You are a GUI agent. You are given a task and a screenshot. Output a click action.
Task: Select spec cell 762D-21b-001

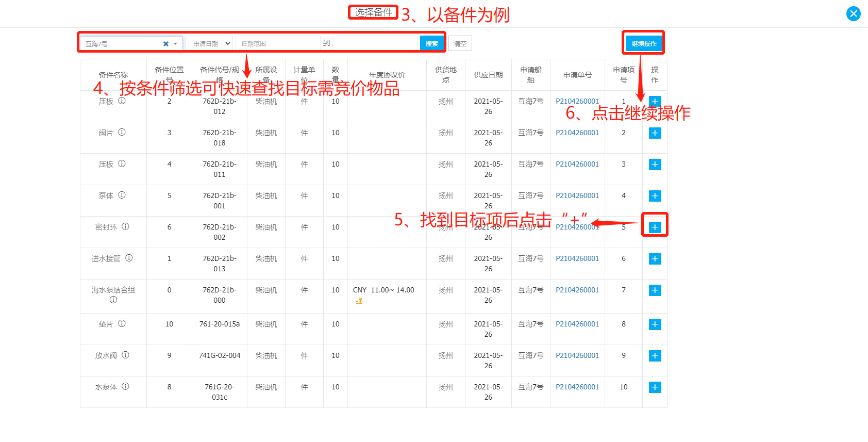coord(220,201)
